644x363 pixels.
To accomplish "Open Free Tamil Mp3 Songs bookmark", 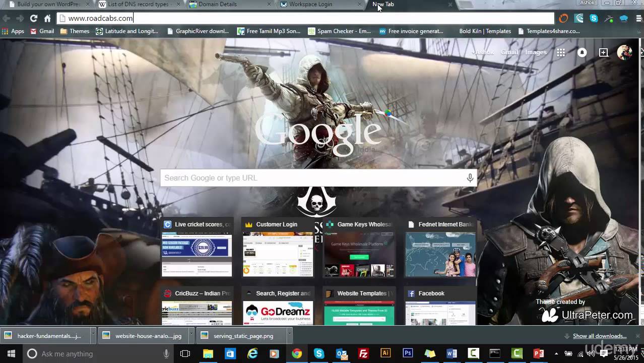I will pyautogui.click(x=269, y=31).
